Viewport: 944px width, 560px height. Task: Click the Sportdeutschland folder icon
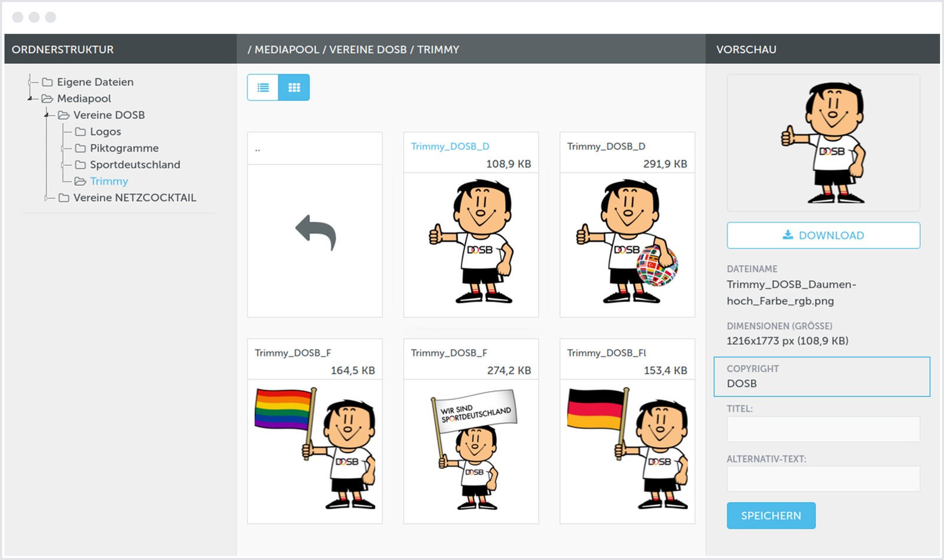pyautogui.click(x=81, y=165)
